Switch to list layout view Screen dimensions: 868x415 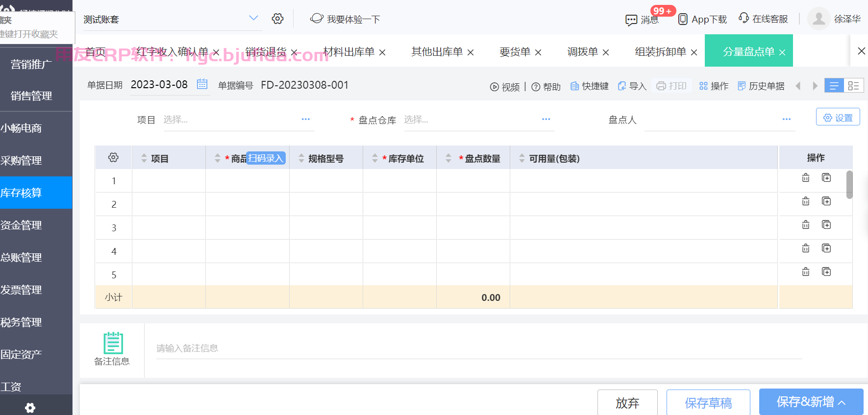[x=834, y=86]
